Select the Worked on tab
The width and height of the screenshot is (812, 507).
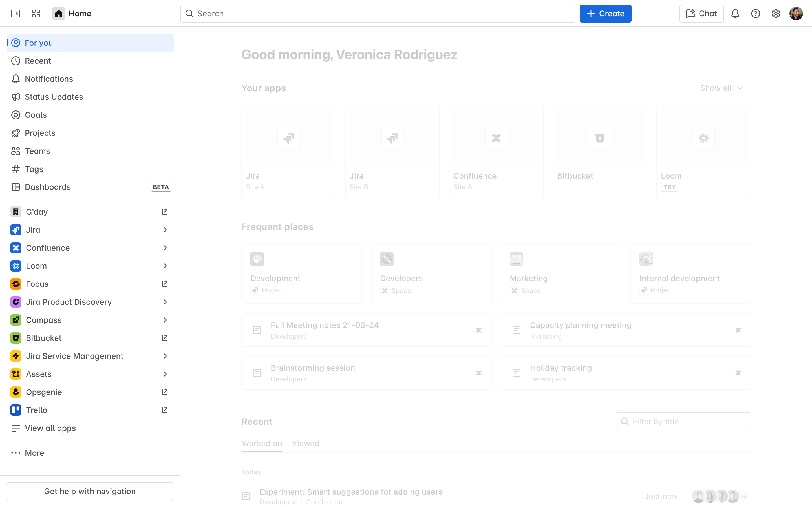(x=262, y=443)
